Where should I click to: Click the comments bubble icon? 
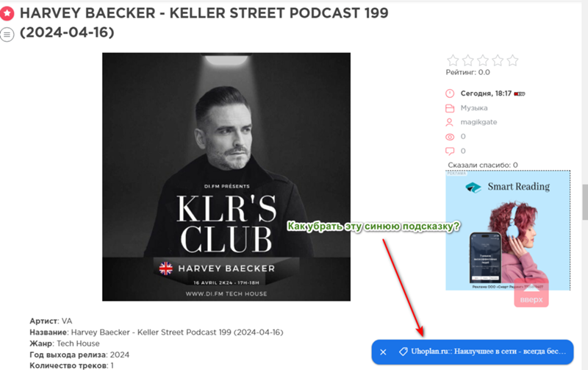[x=450, y=152]
